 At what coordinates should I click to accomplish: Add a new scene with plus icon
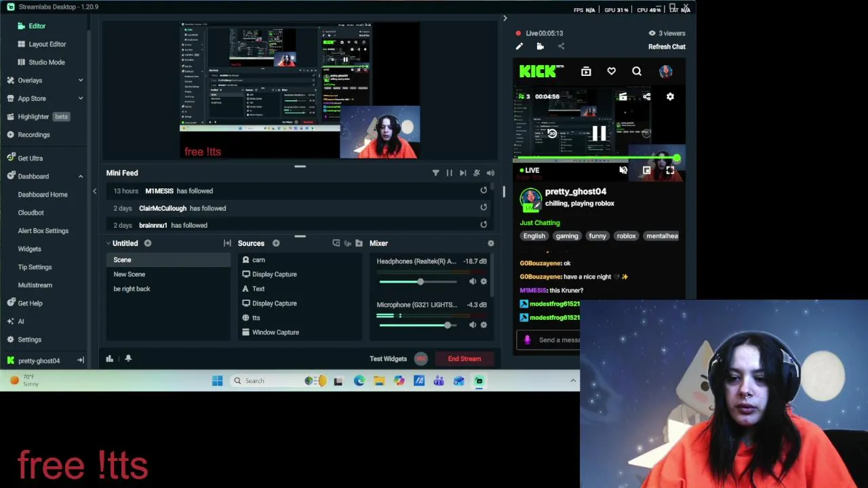147,243
